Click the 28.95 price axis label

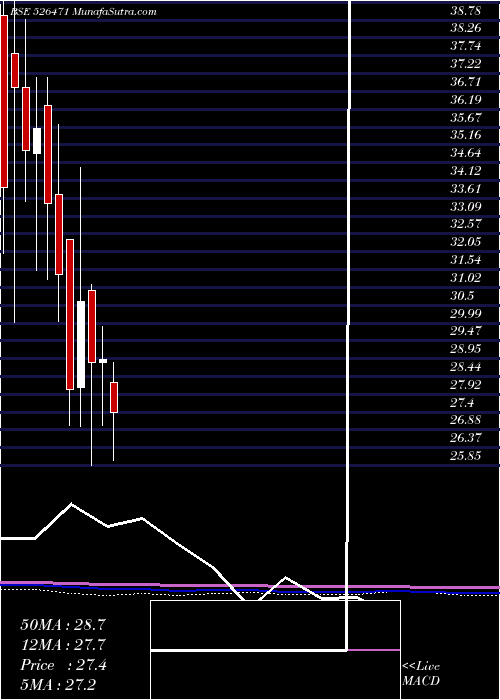(x=466, y=350)
